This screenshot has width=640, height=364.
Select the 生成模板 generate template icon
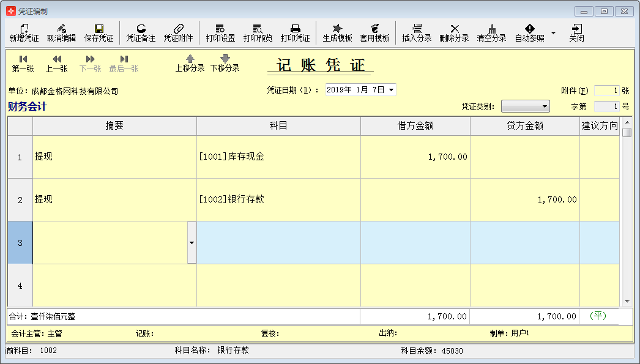click(x=337, y=33)
